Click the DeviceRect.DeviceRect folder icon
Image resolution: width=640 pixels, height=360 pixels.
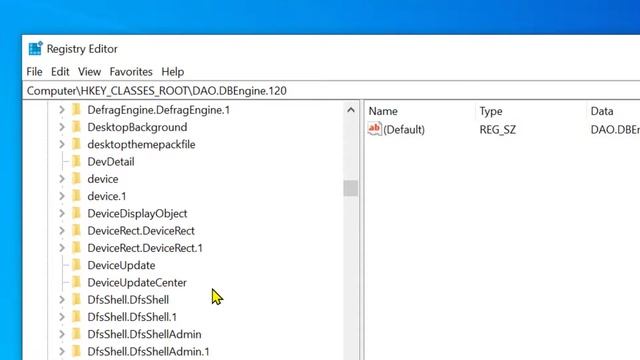[76, 230]
